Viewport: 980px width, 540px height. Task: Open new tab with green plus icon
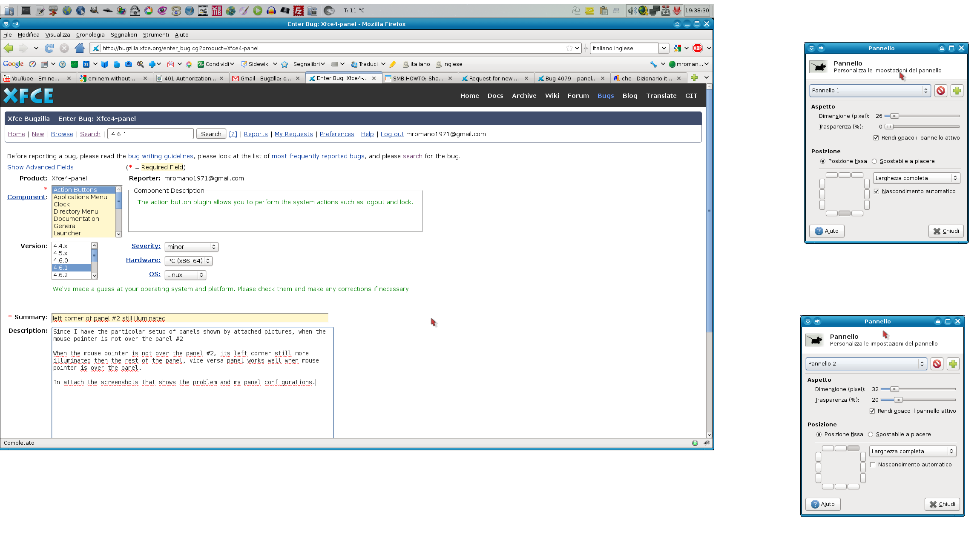click(694, 78)
